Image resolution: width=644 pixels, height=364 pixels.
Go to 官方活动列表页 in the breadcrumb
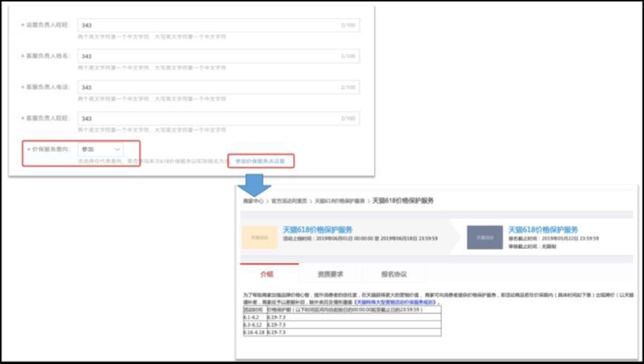pos(289,201)
